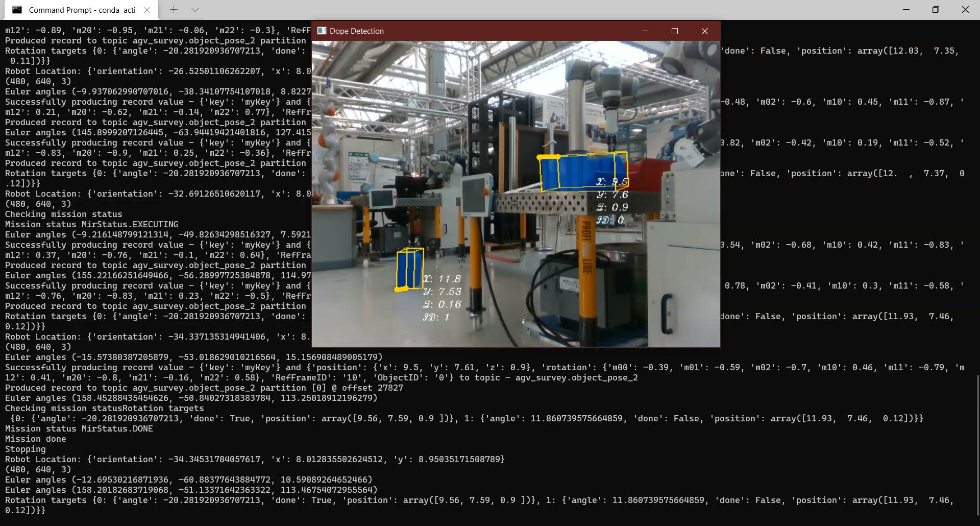Click the 'ID: 1' overlay label
Screen dimensions: 980x526
tap(436, 317)
